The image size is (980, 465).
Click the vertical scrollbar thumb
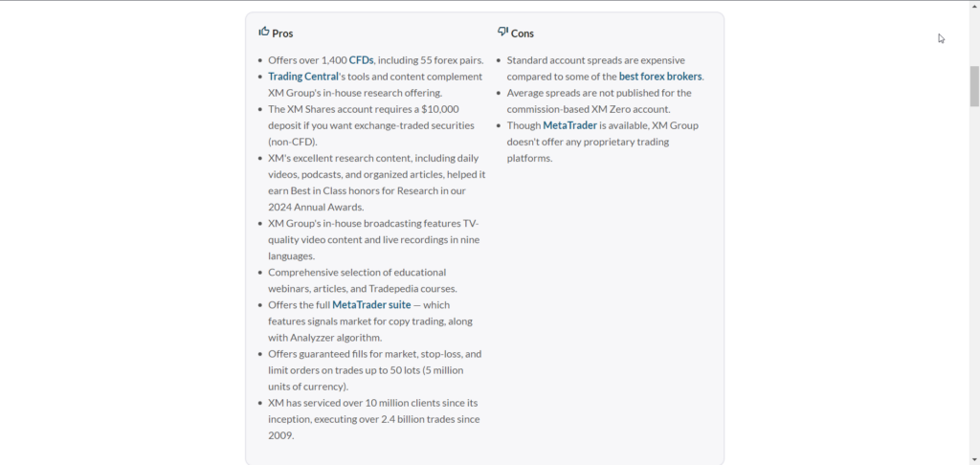(x=974, y=86)
